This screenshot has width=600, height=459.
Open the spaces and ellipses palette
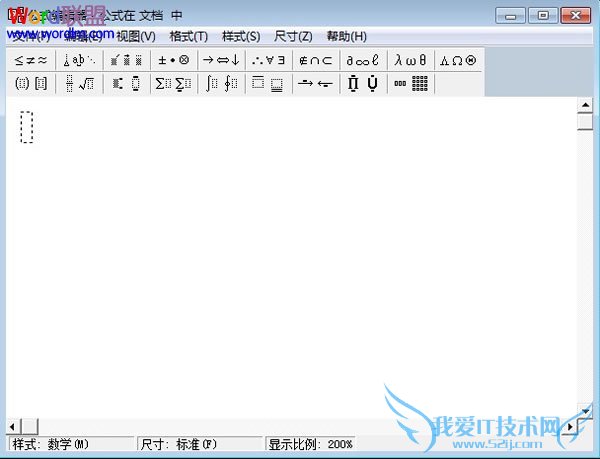coord(79,60)
